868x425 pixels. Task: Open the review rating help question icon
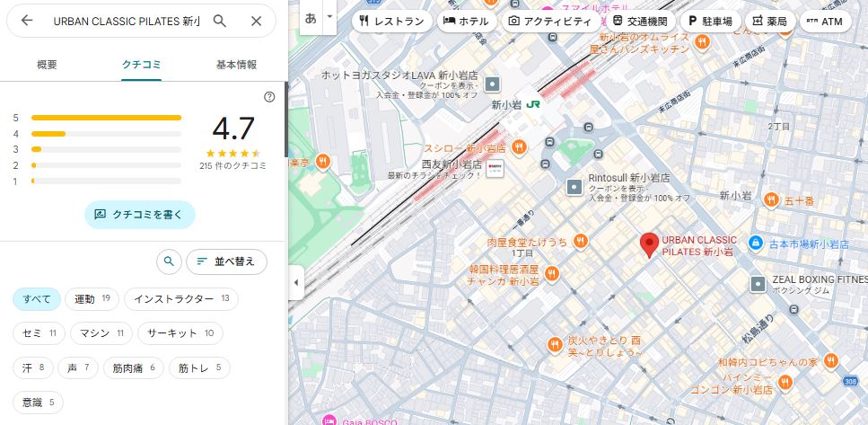[x=269, y=97]
